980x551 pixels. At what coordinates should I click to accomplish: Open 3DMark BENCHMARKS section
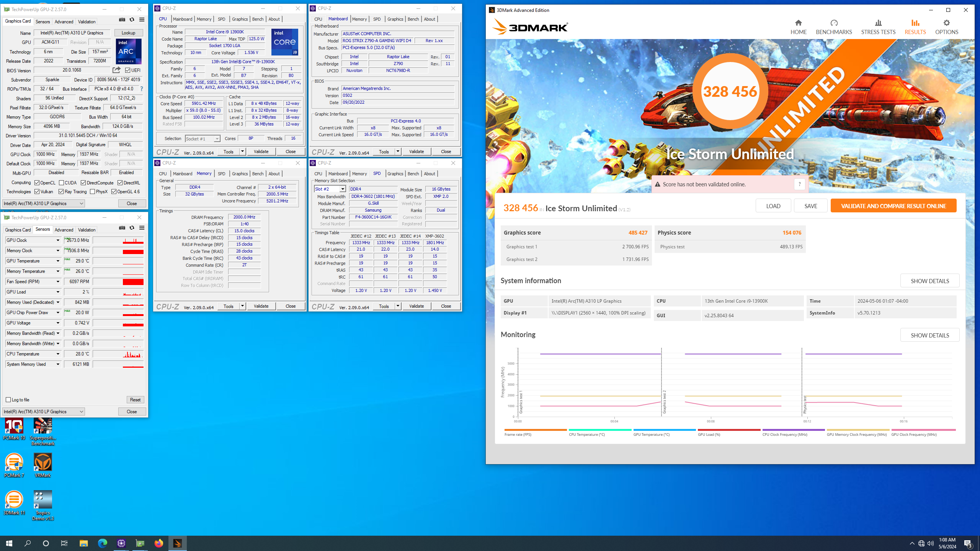[x=834, y=27]
